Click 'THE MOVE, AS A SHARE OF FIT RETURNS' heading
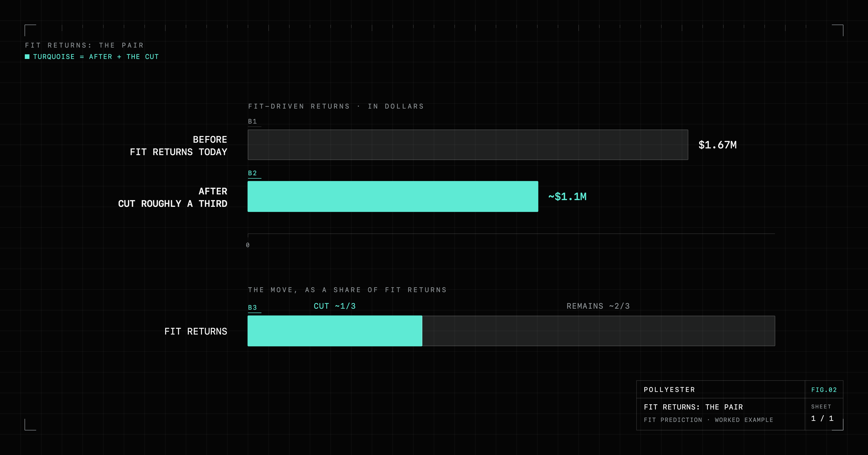Image resolution: width=868 pixels, height=455 pixels. pos(347,290)
